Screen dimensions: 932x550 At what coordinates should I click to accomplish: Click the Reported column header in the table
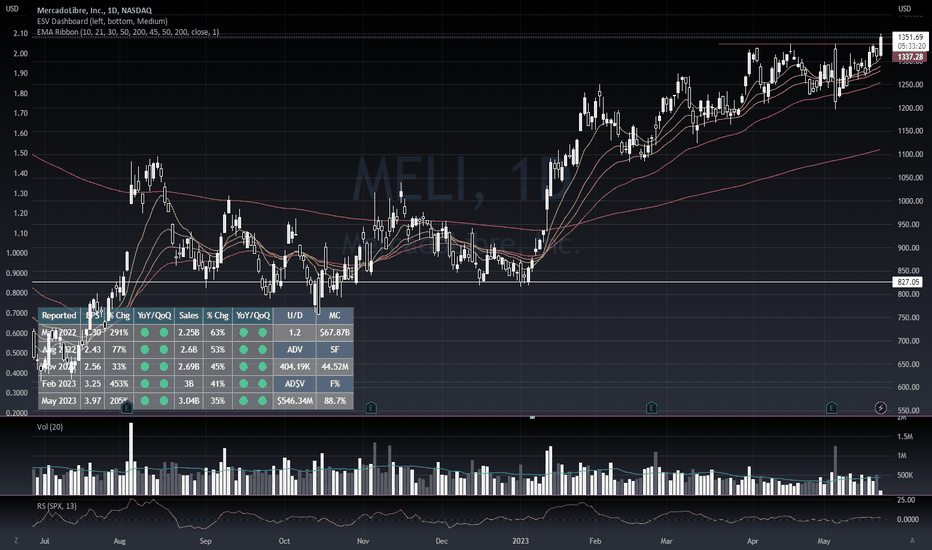click(x=59, y=316)
